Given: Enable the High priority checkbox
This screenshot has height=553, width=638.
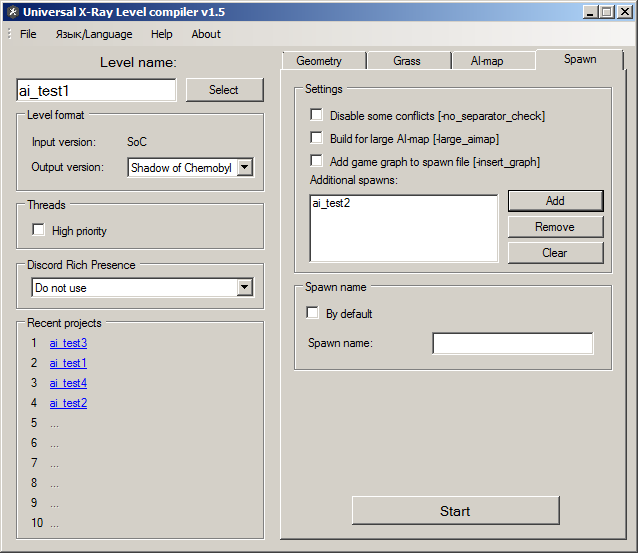Looking at the screenshot, I should (x=39, y=231).
